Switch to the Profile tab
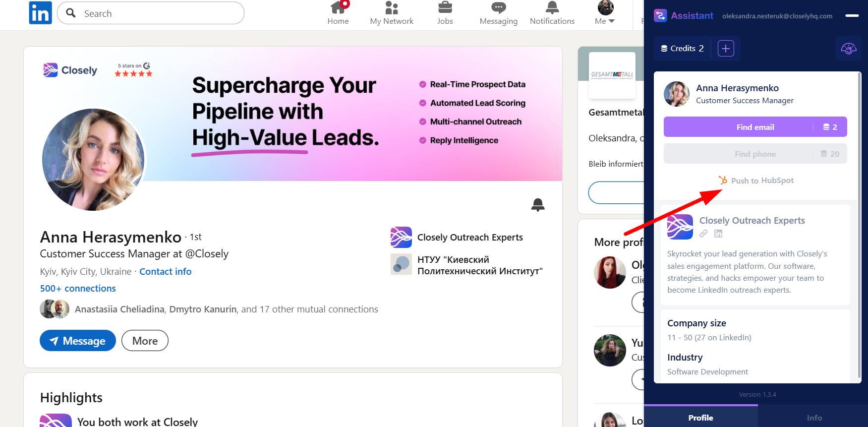Screen dimensions: 868x427 point(700,417)
